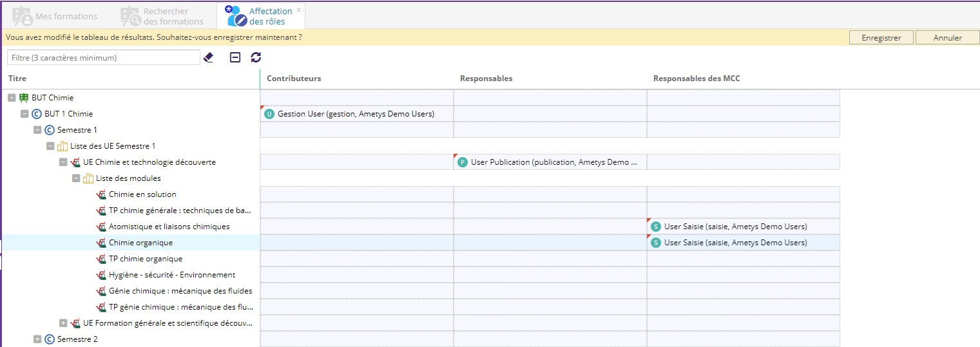Image resolution: width=980 pixels, height=347 pixels.
Task: Click the 'Liste des modules' label
Action: coord(128,178)
